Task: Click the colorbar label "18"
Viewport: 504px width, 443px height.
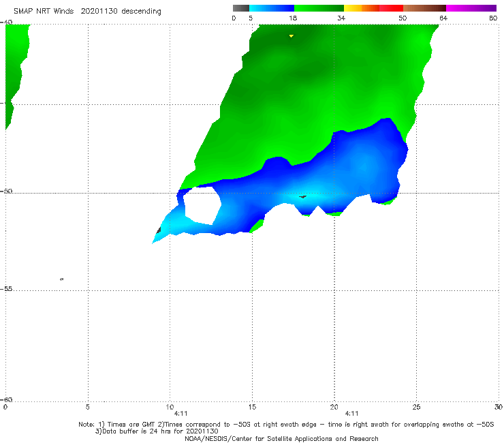Action: point(293,18)
